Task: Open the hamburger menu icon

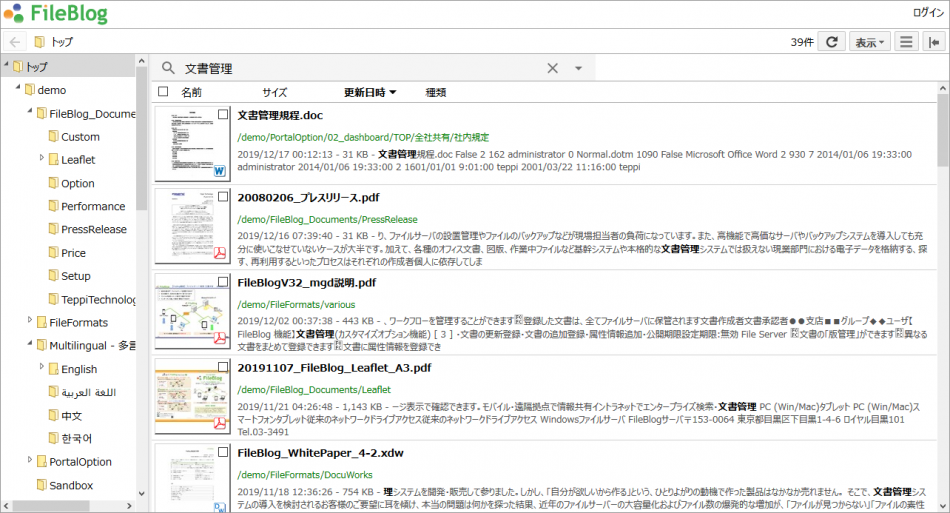Action: (x=905, y=42)
